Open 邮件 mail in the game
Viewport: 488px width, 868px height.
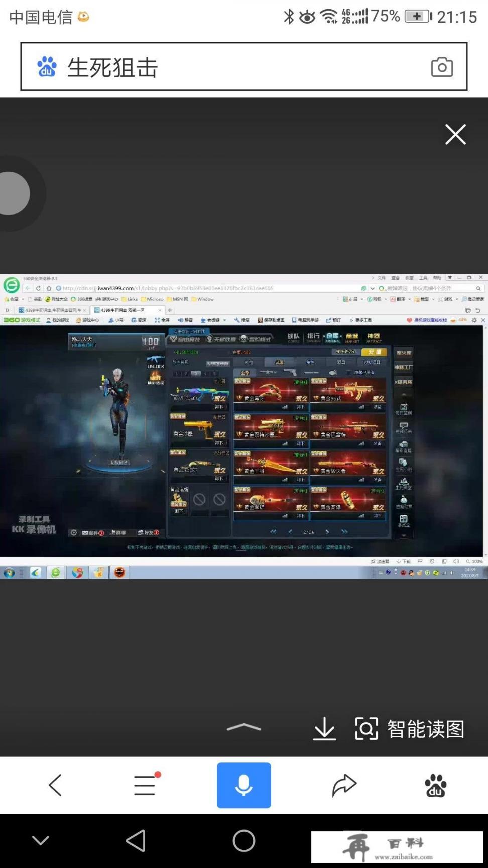(93, 533)
